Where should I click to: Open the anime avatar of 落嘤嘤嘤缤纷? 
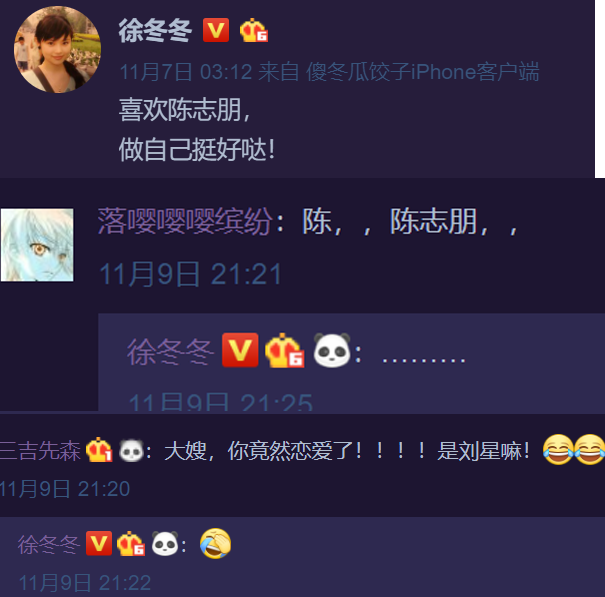point(37,245)
